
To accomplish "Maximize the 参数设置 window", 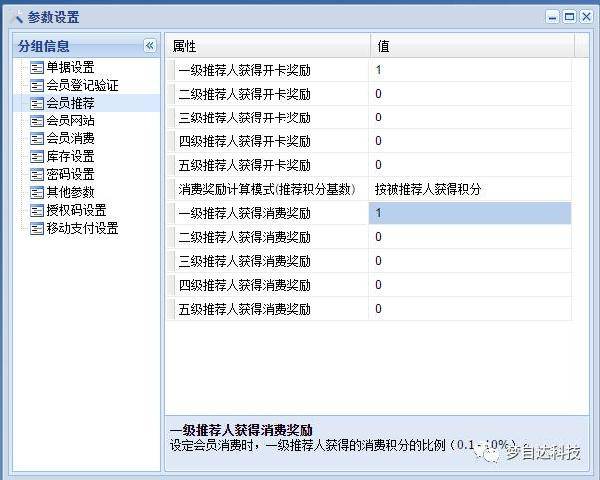I will click(x=569, y=16).
